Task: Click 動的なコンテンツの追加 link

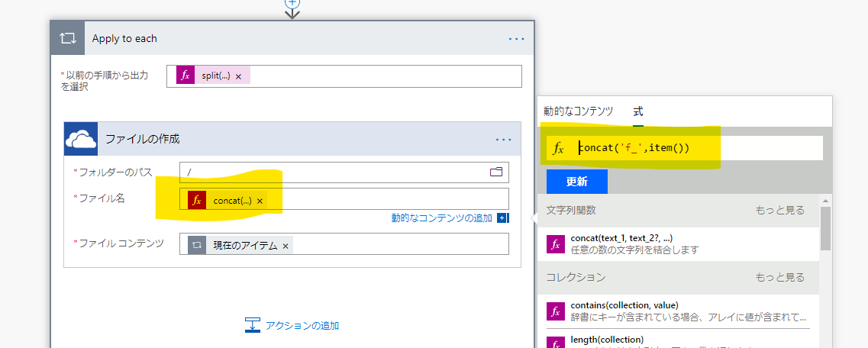Action: tap(442, 218)
